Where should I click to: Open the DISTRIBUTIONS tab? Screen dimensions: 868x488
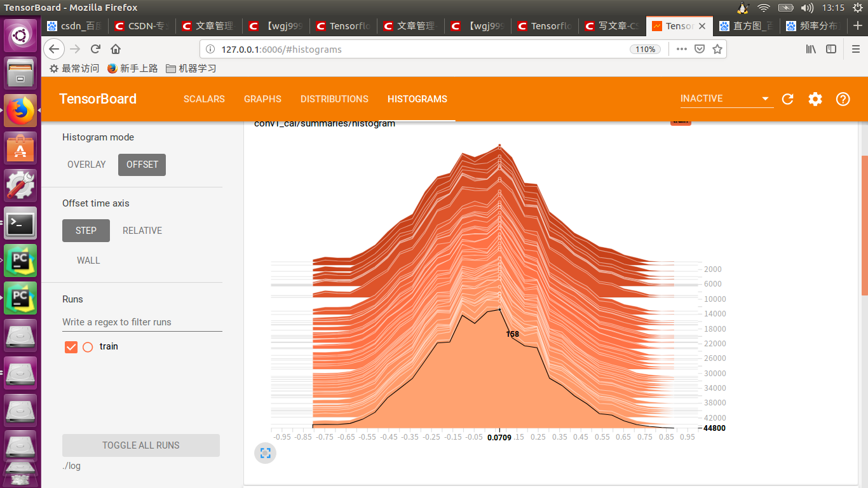(x=334, y=99)
